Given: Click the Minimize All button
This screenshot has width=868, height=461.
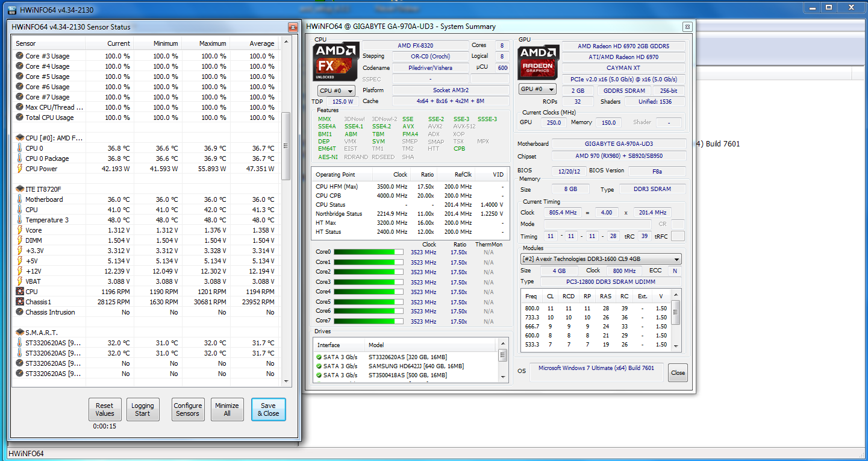Looking at the screenshot, I should pyautogui.click(x=227, y=409).
